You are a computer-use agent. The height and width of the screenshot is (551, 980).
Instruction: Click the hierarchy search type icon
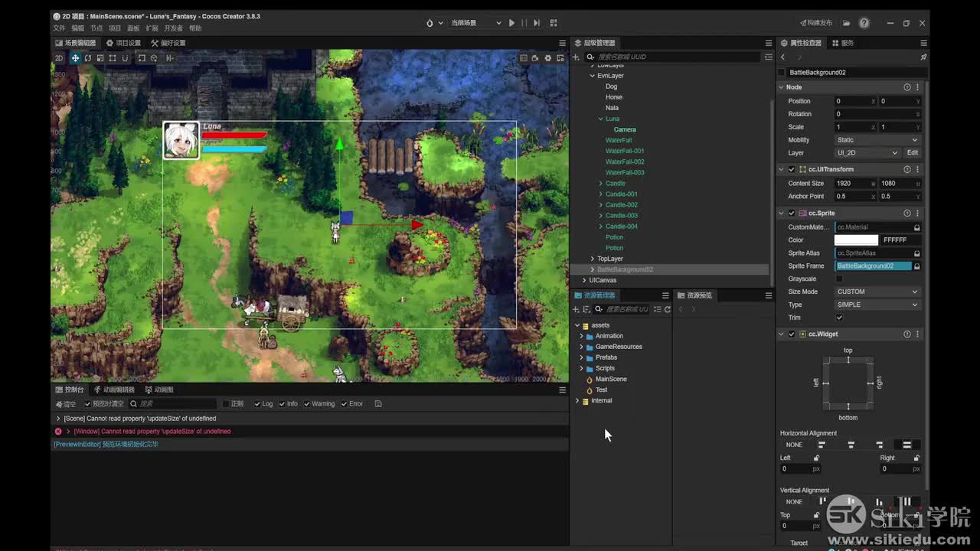pos(590,57)
